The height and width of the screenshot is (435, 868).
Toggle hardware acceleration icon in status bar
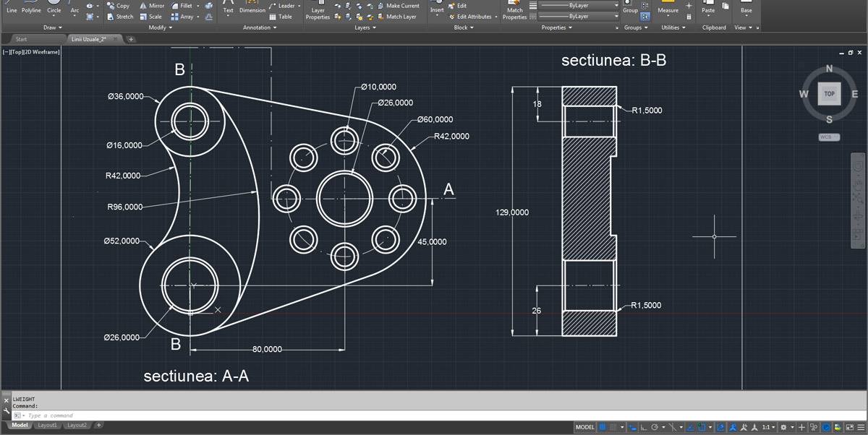[x=826, y=427]
